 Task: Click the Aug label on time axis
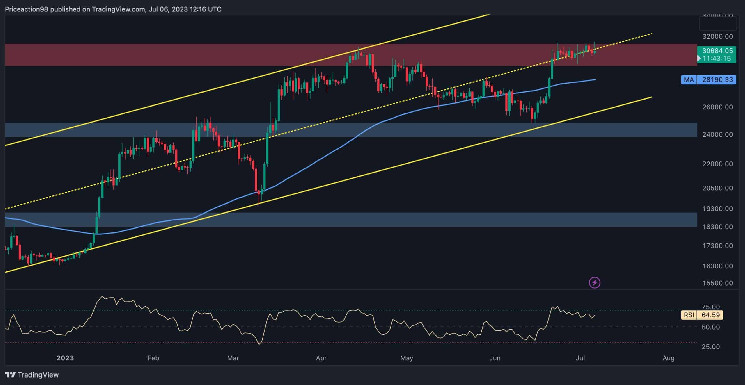668,357
